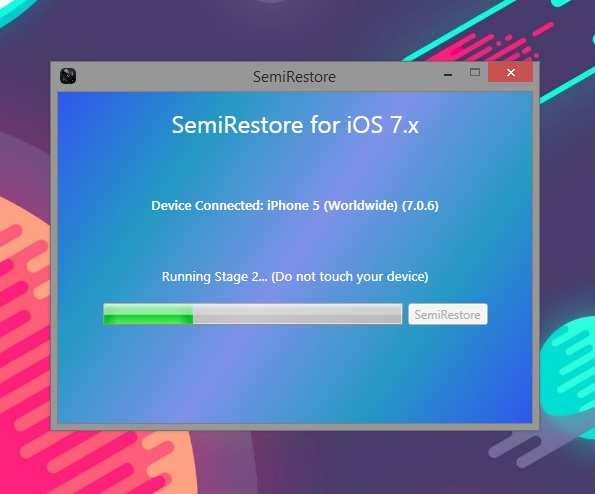Click the gray unfilled part of progress bar
Viewport: 595px width, 494px height.
click(x=297, y=314)
